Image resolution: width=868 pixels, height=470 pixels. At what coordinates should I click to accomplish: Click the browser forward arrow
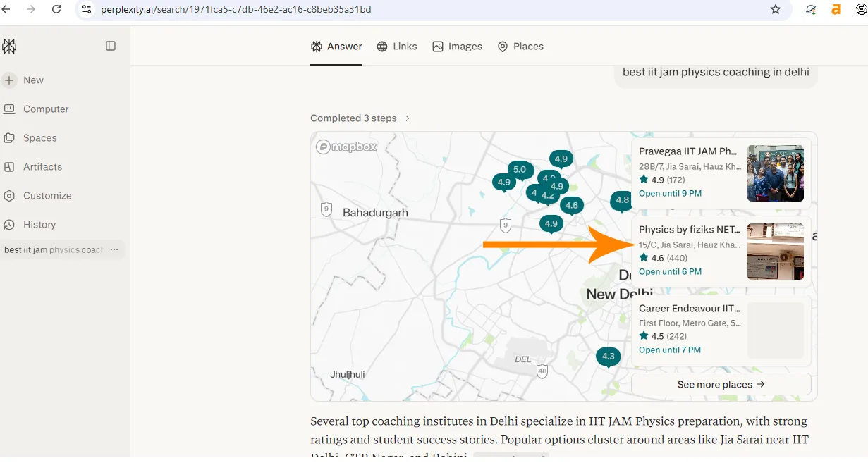point(30,9)
